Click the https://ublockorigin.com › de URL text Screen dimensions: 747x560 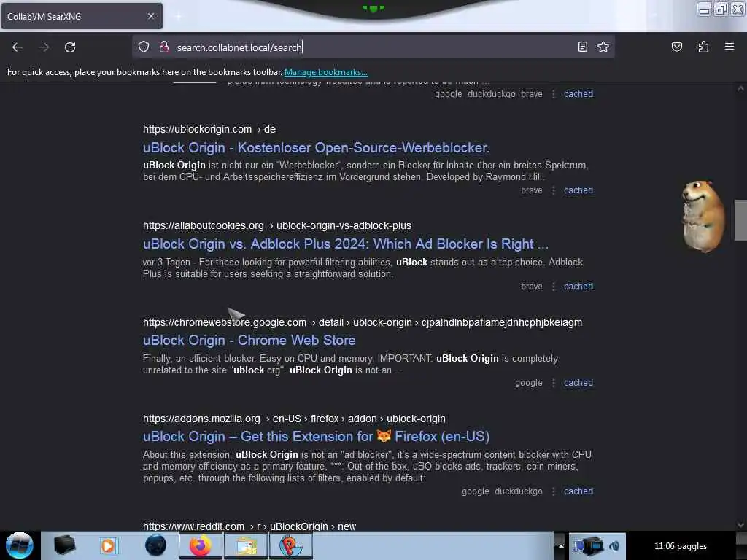click(209, 129)
